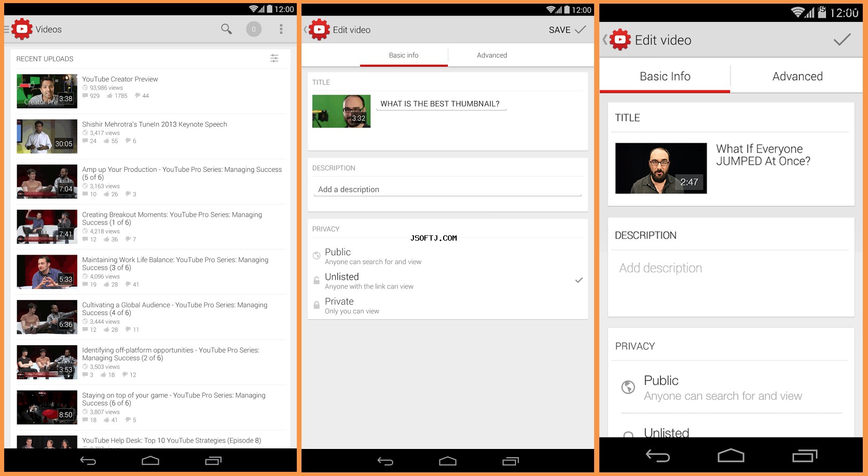
Task: Tap the home navigation button on right phone
Action: click(x=731, y=456)
